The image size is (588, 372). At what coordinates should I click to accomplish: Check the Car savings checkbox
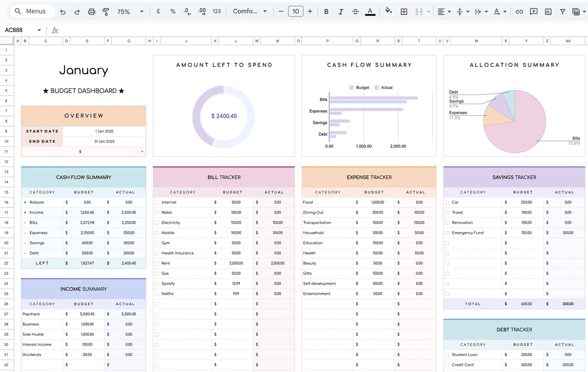(x=447, y=203)
